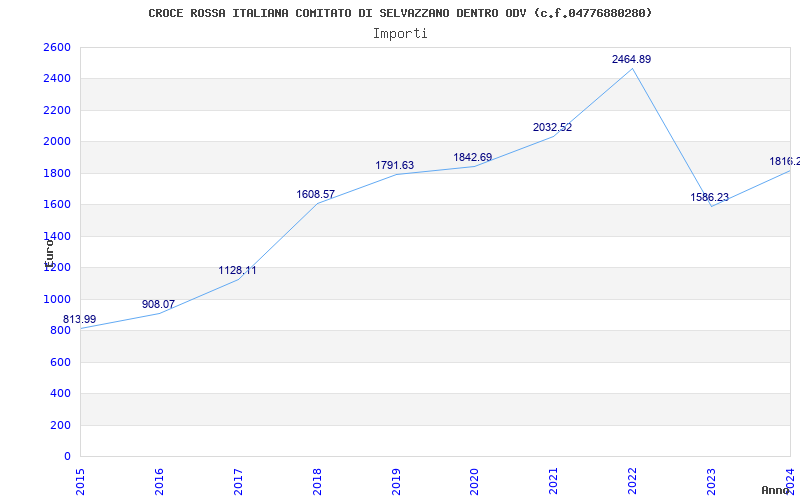Select the Importi subtitle
The width and height of the screenshot is (800, 500).
tap(400, 34)
